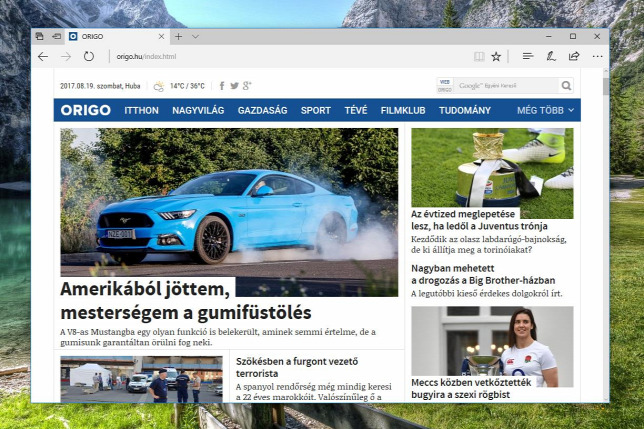This screenshot has height=429, width=644.
Task: Click the tabs set aside icon
Action: 39,37
